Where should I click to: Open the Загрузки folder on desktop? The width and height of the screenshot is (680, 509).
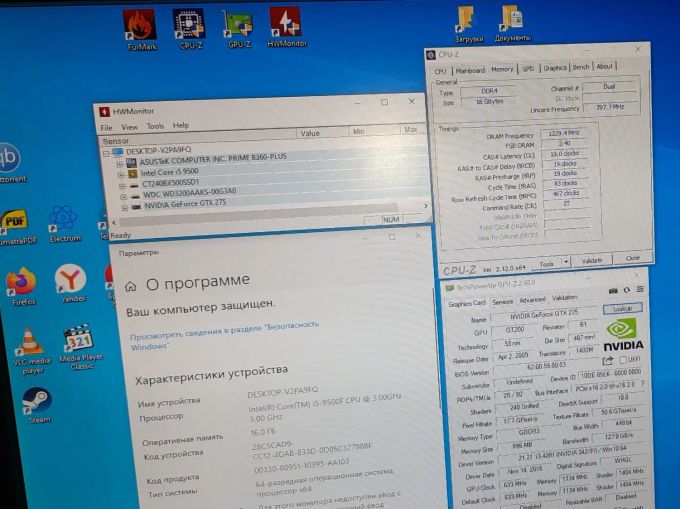coord(468,24)
